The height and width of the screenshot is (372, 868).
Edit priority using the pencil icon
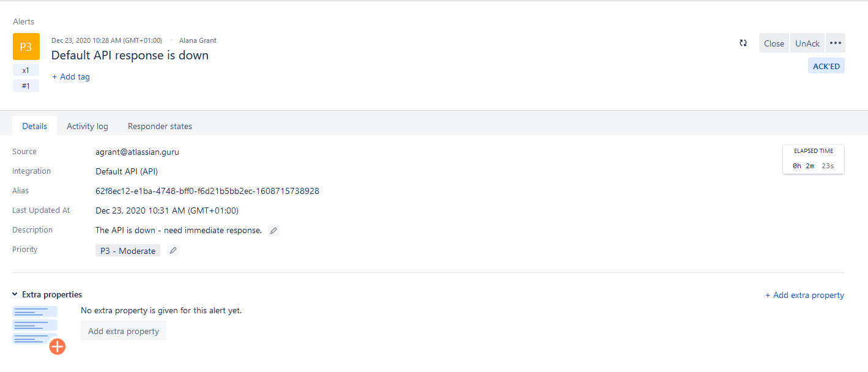click(x=173, y=250)
